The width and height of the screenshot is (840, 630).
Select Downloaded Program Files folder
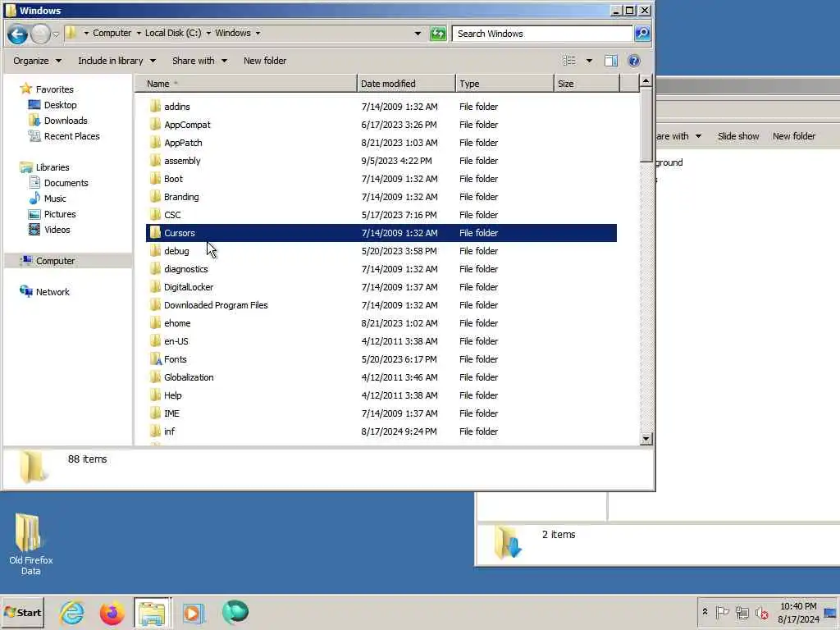(x=216, y=305)
